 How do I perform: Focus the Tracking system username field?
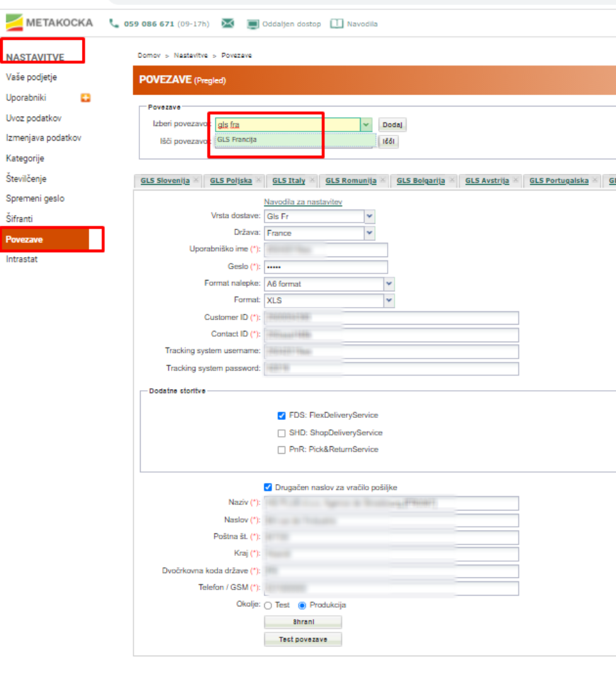click(x=392, y=352)
